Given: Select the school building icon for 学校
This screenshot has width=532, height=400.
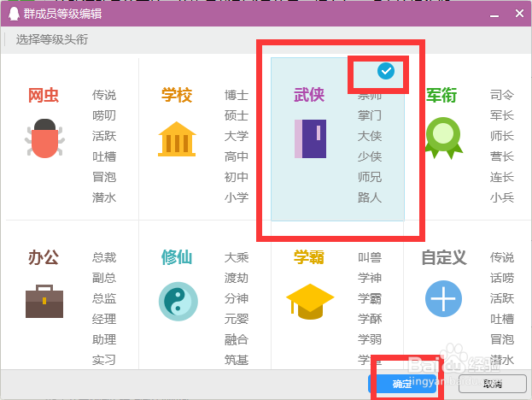Looking at the screenshot, I should [x=177, y=138].
